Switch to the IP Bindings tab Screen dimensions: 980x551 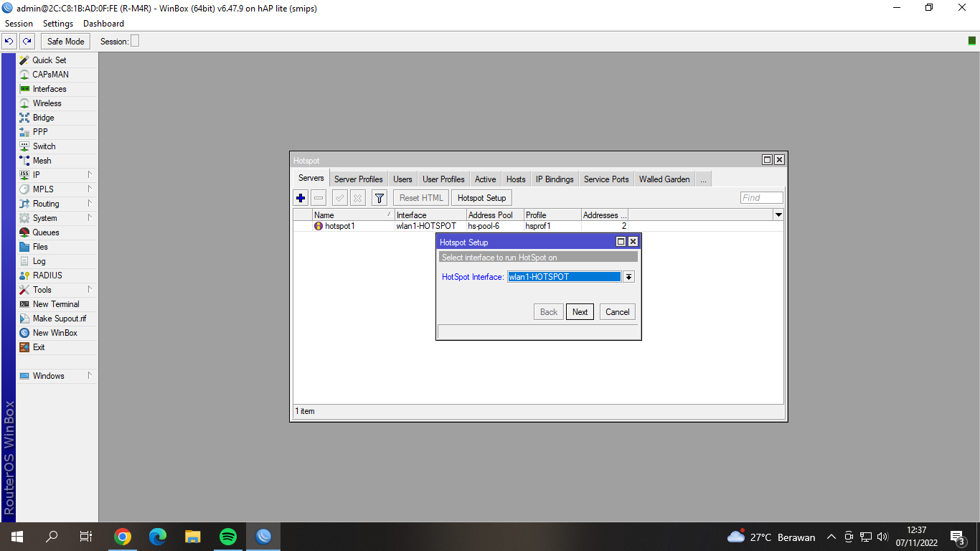point(555,179)
